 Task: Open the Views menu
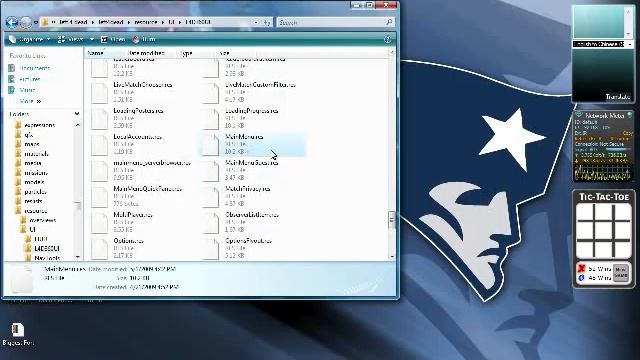[72, 39]
